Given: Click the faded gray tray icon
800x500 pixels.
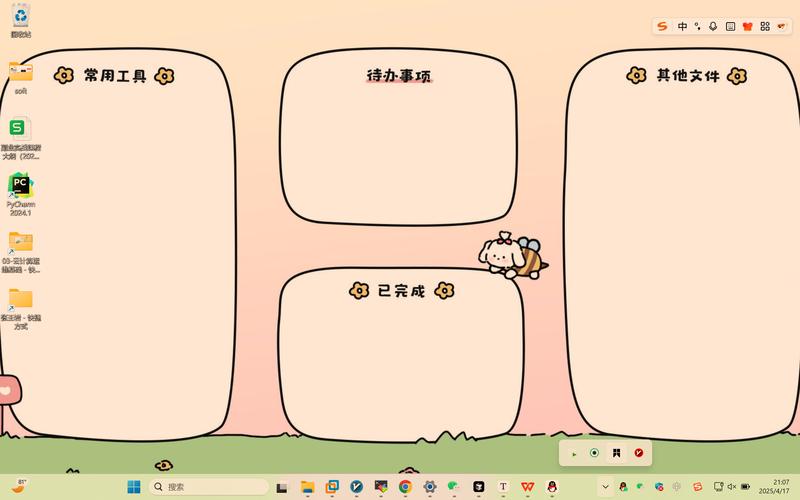Looking at the screenshot, I should 677,487.
